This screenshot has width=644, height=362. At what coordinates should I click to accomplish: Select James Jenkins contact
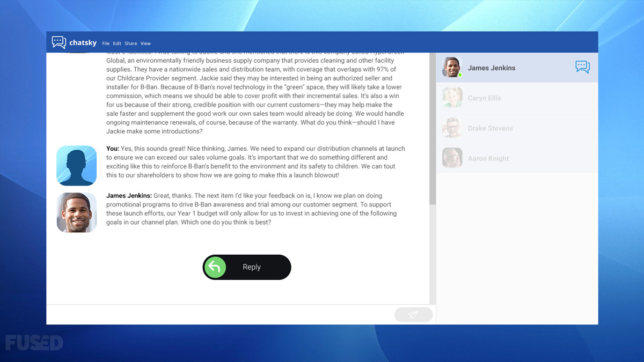tap(517, 68)
